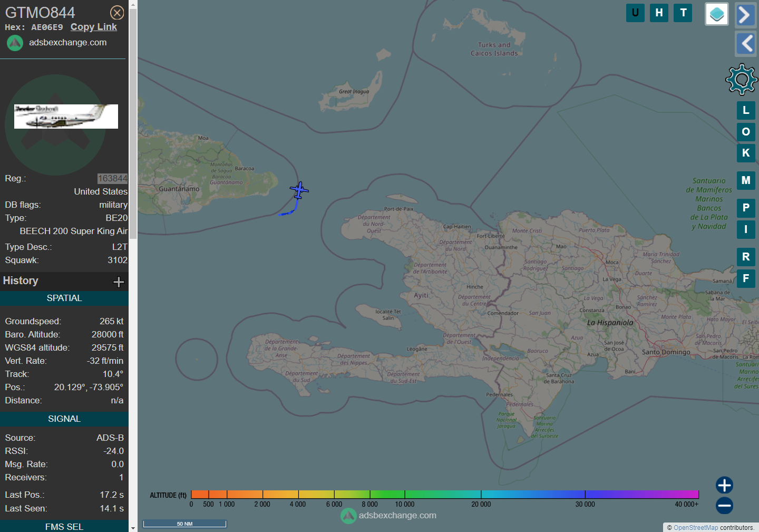
Task: Click the Squawk value 3102
Action: [118, 260]
